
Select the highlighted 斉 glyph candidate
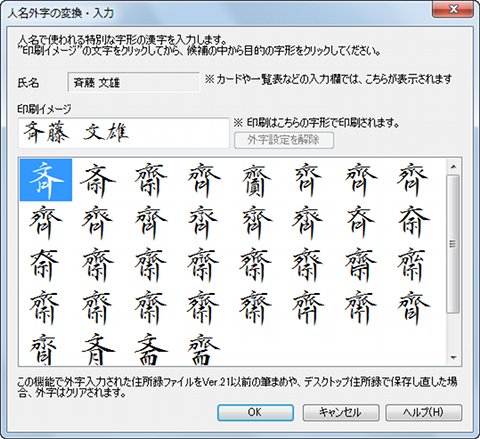(x=46, y=180)
